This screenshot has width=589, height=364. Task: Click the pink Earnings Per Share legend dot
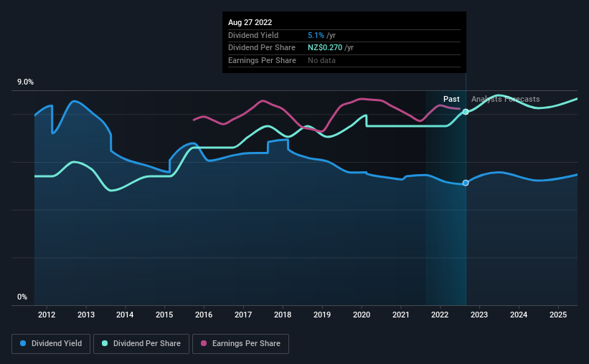point(204,343)
